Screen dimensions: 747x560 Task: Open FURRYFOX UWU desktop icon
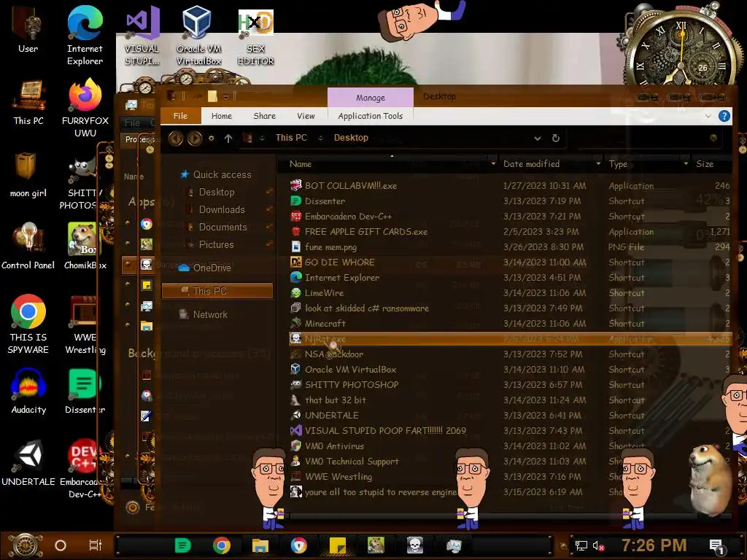85,109
